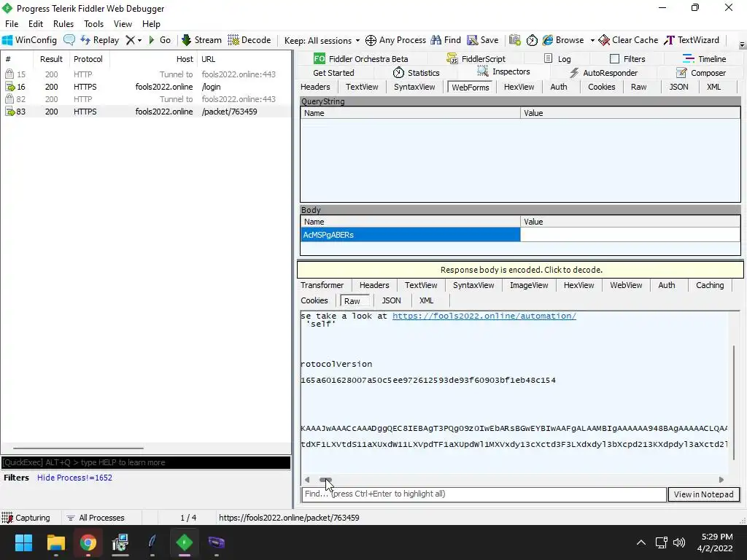The width and height of the screenshot is (747, 560).
Task: Click Clear Cache toolbar button
Action: pos(628,40)
